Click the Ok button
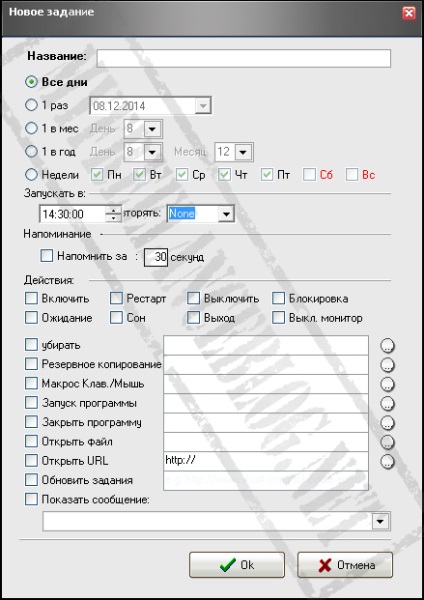 pos(237,565)
